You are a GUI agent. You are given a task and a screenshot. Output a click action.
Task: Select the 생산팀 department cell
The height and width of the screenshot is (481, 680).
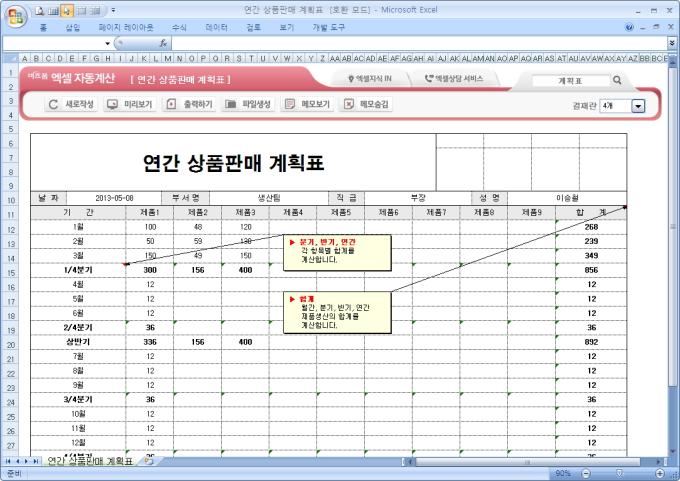point(269,198)
